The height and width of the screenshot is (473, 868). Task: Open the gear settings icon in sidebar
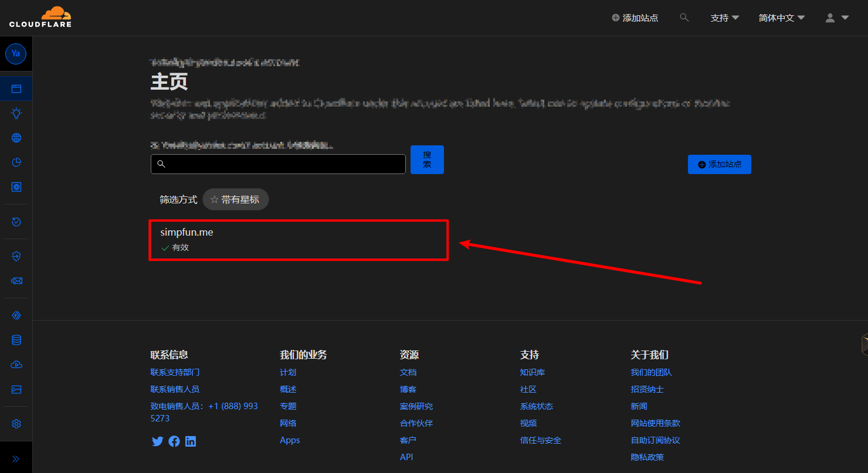[16, 424]
